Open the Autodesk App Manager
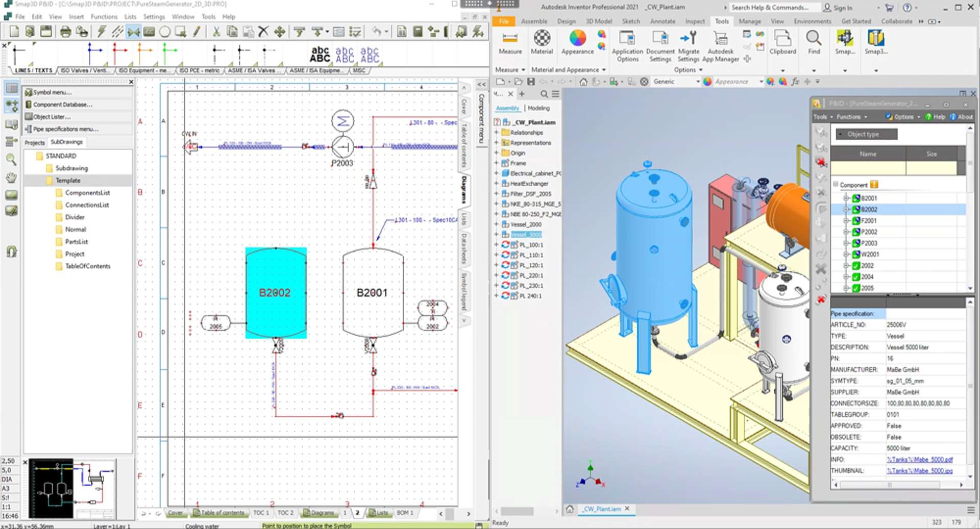The height and width of the screenshot is (529, 980). pyautogui.click(x=720, y=45)
